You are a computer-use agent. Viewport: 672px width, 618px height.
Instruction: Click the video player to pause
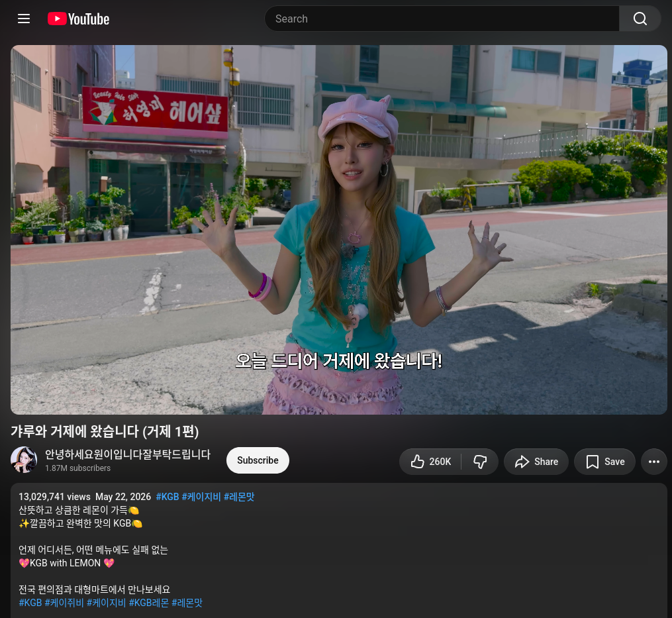point(338,229)
